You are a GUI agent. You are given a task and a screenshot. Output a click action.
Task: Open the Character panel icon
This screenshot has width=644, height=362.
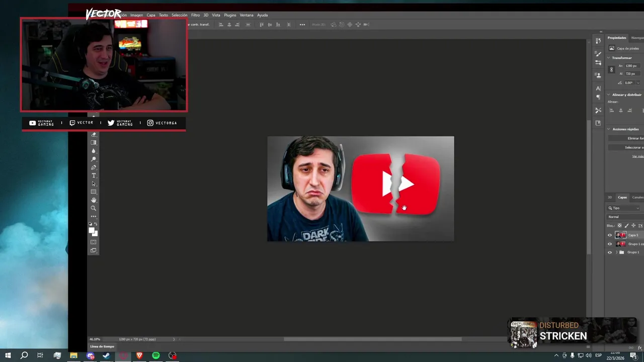(598, 88)
